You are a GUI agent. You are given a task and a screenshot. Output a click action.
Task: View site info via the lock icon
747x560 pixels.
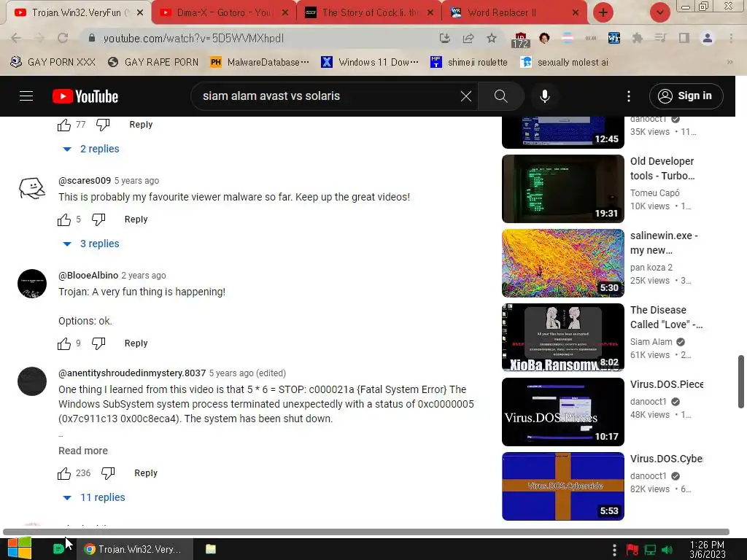click(x=92, y=38)
